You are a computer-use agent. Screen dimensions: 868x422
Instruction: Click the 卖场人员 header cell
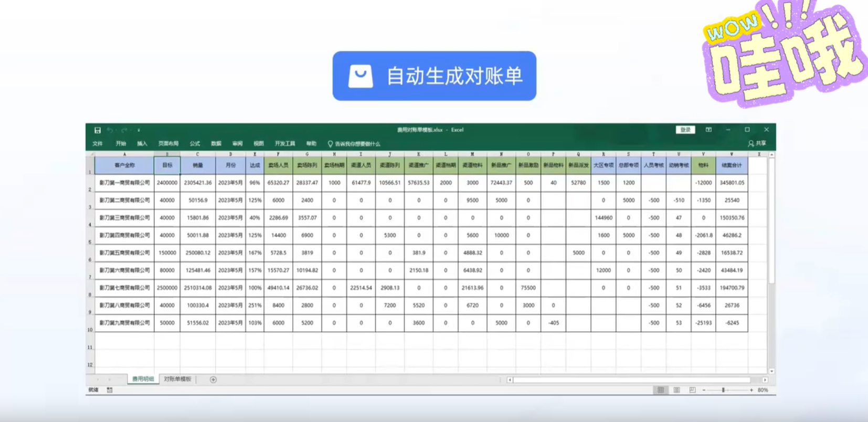278,165
